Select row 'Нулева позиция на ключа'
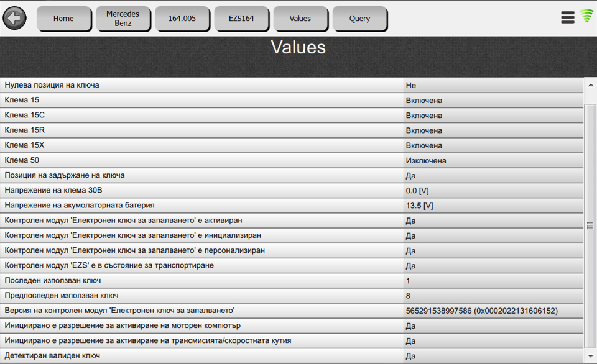 (x=291, y=85)
